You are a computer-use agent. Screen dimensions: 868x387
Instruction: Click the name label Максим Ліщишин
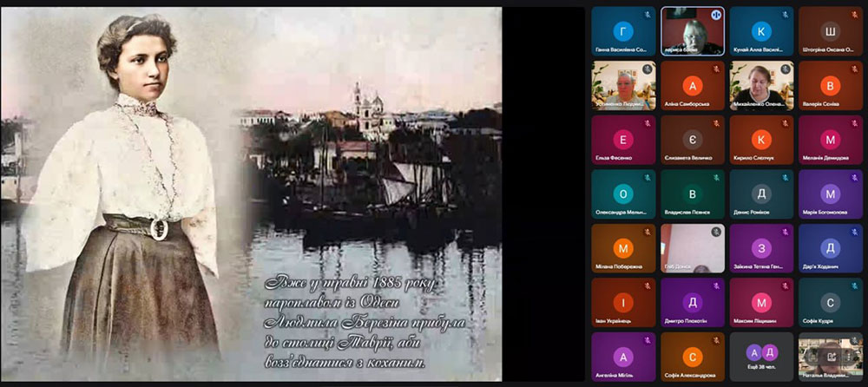761,322
